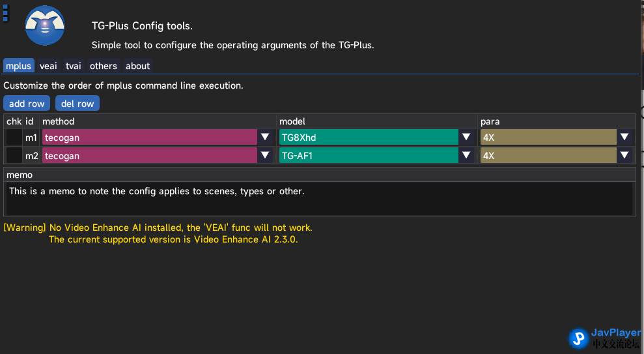Click the TG-Plus blue logo icon
This screenshot has height=354, width=644.
pos(45,25)
